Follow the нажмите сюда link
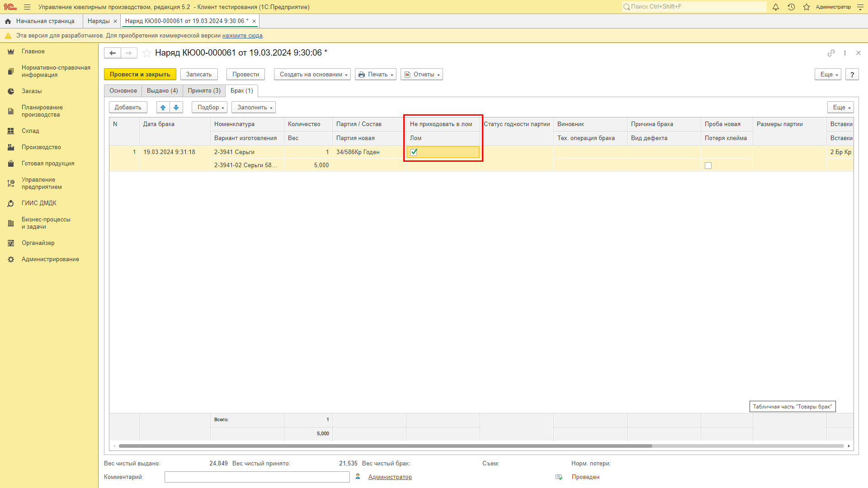This screenshot has width=868, height=488. pyautogui.click(x=242, y=36)
